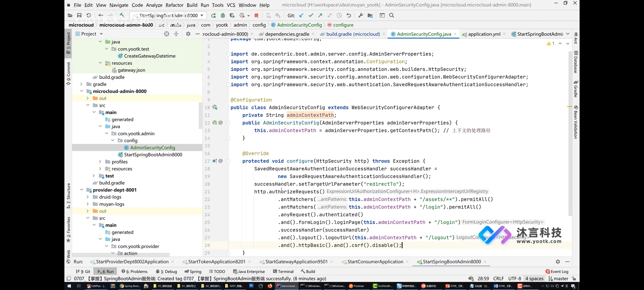The image size is (644, 290).
Task: Toggle the Gradle tool window
Action: click(576, 89)
